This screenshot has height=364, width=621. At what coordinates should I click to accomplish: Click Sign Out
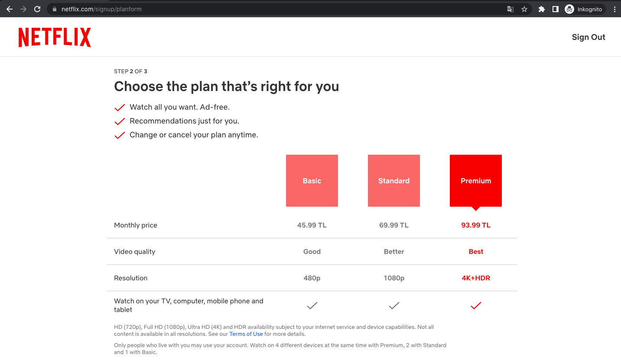pyautogui.click(x=588, y=37)
